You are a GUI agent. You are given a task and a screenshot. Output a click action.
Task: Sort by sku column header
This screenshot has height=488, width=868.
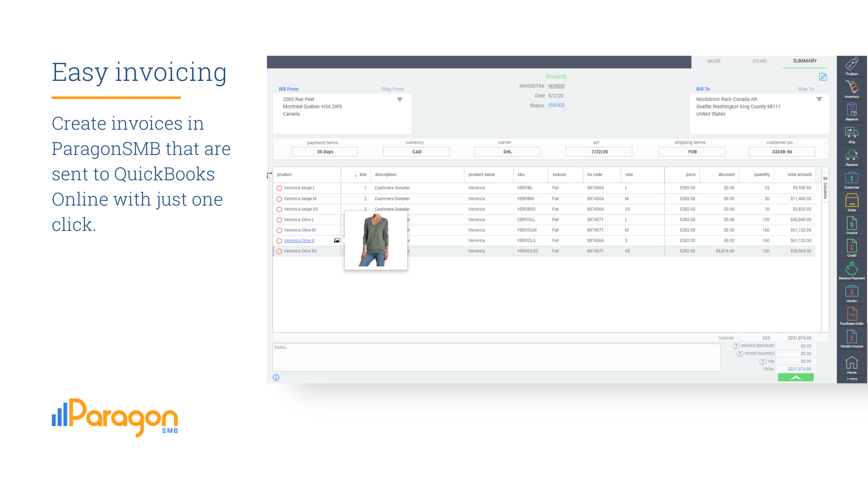click(x=521, y=174)
